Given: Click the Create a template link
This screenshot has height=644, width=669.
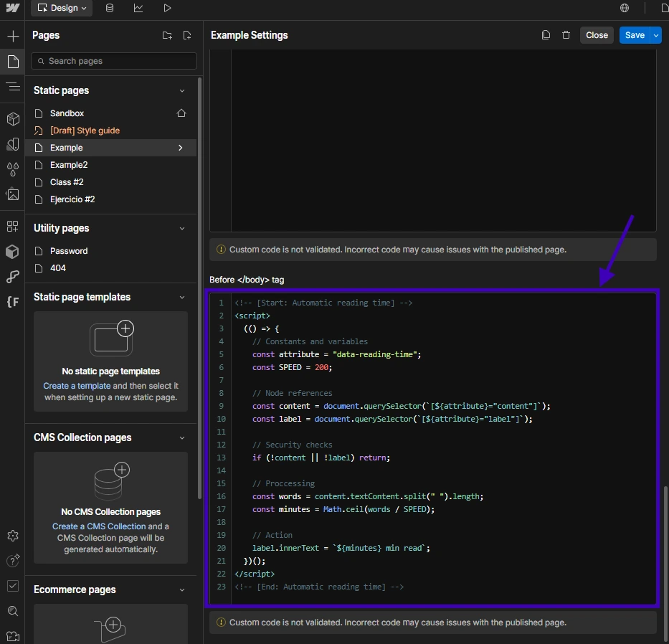Looking at the screenshot, I should point(77,386).
